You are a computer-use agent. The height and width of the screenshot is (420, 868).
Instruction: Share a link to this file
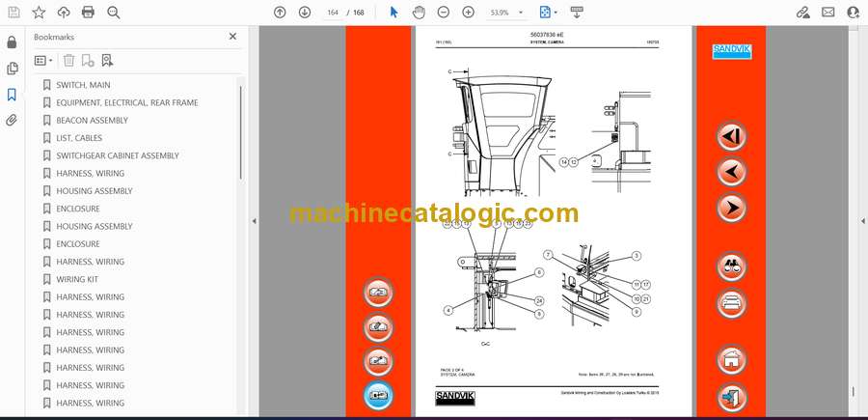click(802, 13)
